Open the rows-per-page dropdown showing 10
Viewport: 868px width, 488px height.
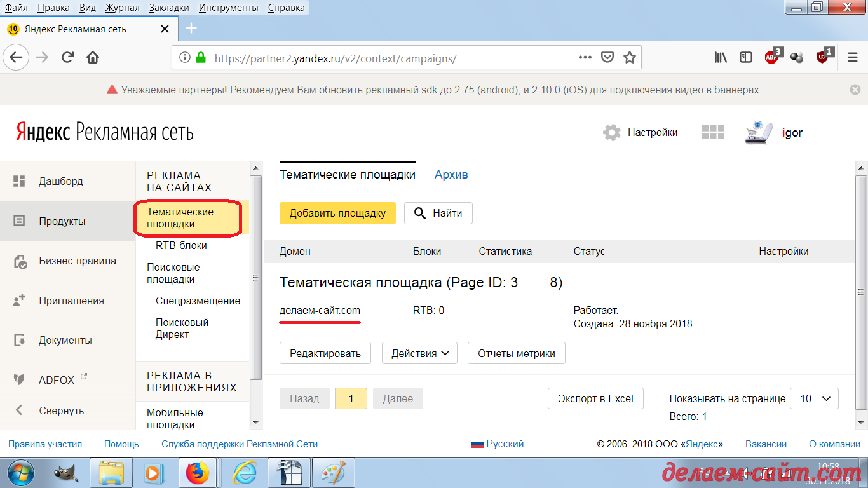click(x=814, y=398)
